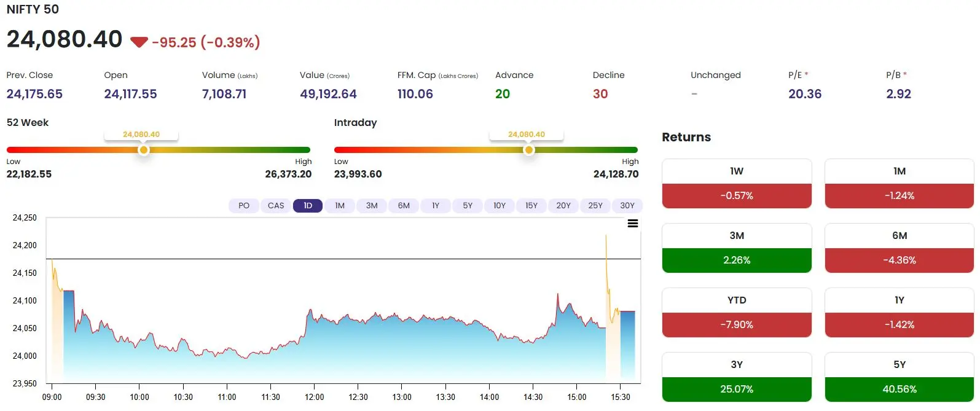Click the Decline count 30
This screenshot has height=411, width=980.
[600, 94]
